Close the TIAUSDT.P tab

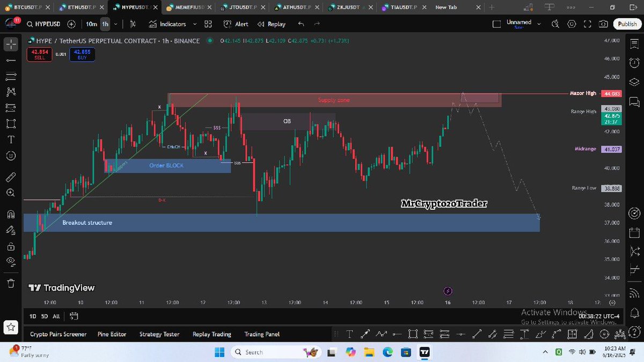tap(424, 8)
